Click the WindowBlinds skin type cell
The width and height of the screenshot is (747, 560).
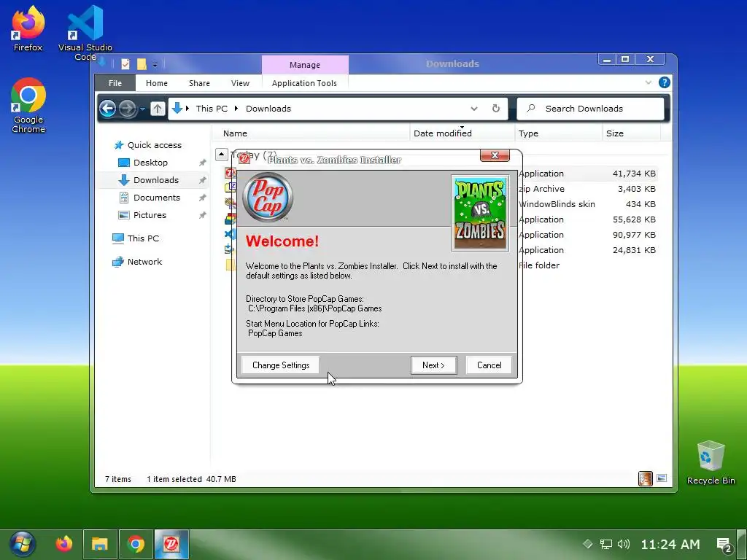tap(557, 204)
